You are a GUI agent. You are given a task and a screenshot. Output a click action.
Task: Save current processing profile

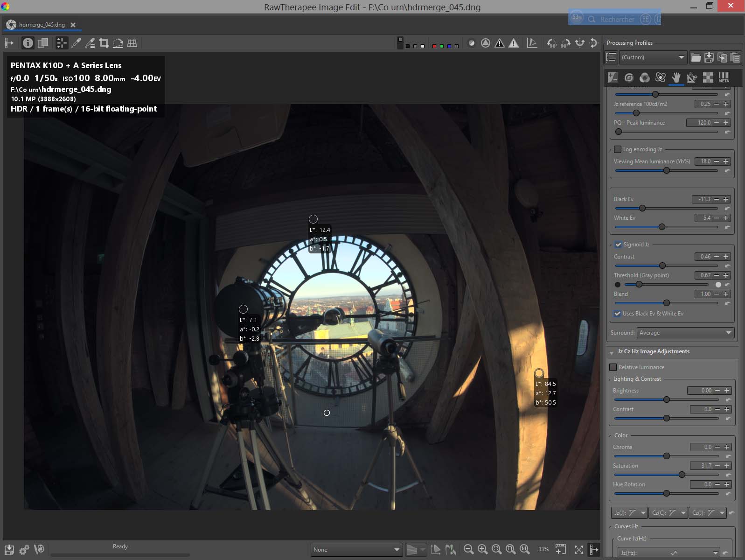coord(709,57)
